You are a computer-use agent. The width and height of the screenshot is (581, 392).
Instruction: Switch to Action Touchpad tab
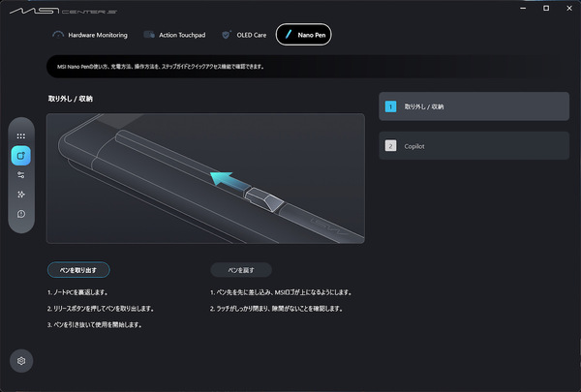174,35
